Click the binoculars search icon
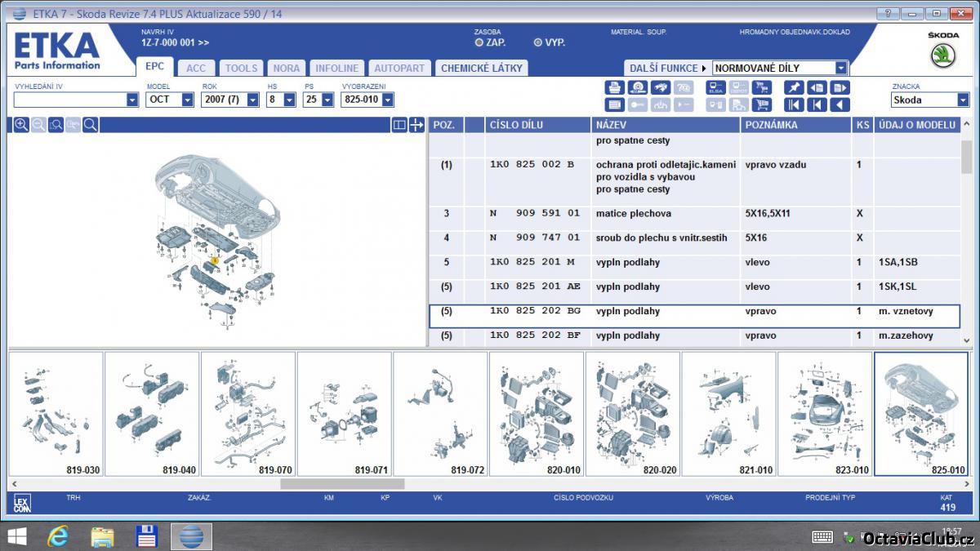Image resolution: width=980 pixels, height=551 pixels. pyautogui.click(x=662, y=87)
